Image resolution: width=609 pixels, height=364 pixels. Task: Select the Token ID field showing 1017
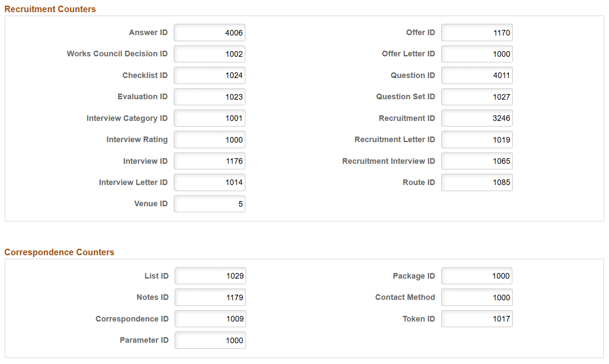click(x=477, y=318)
